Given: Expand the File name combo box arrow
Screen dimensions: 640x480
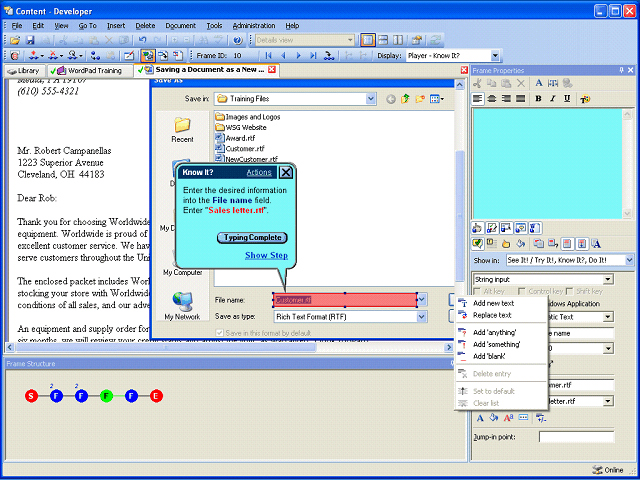Looking at the screenshot, I should pyautogui.click(x=422, y=300).
